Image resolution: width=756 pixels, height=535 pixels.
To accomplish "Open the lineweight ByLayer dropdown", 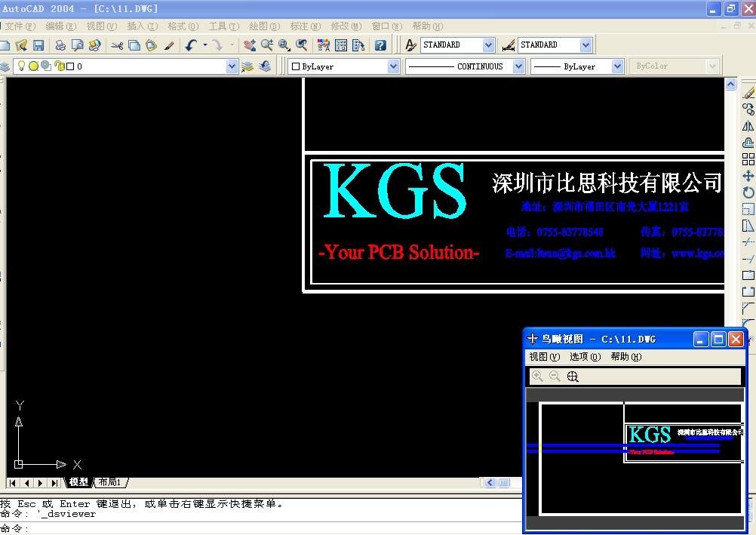I will [617, 66].
